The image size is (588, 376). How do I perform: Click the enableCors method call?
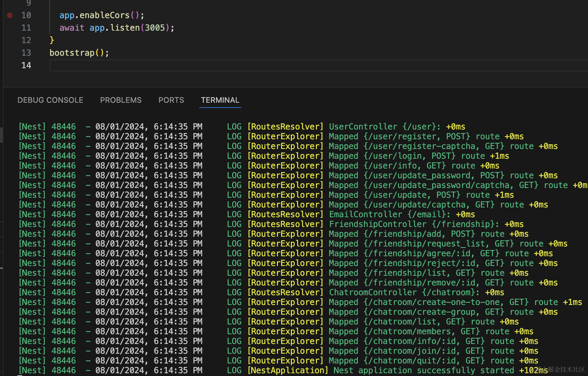point(104,15)
